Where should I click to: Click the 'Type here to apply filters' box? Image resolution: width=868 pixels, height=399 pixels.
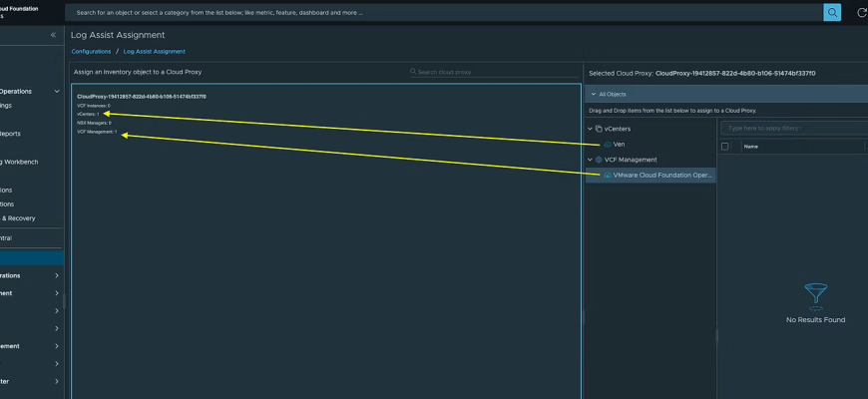pyautogui.click(x=793, y=129)
